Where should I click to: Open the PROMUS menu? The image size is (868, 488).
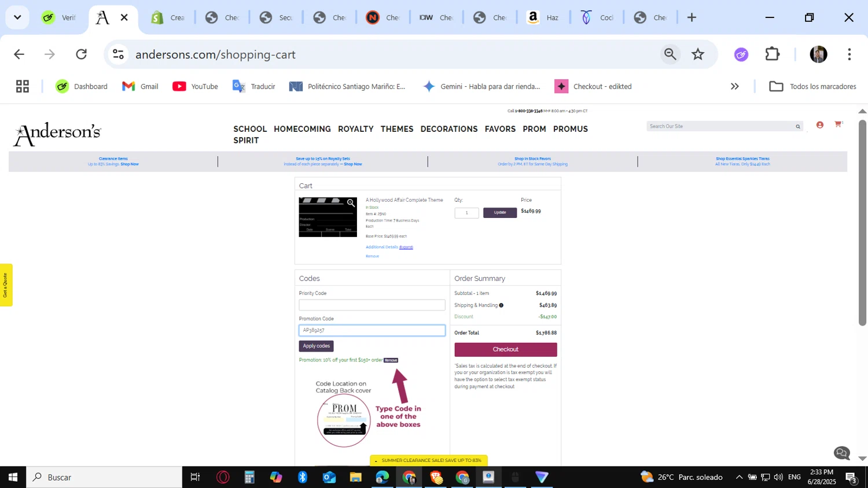571,129
